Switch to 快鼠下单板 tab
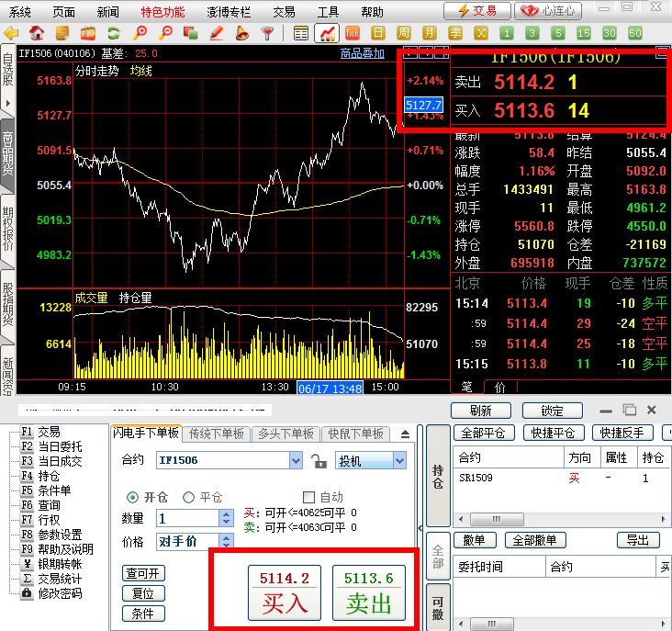 click(x=355, y=434)
